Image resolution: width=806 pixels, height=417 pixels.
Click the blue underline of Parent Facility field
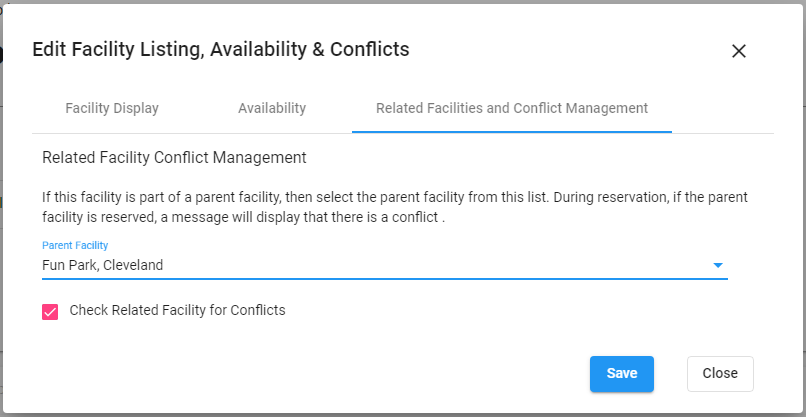click(x=384, y=279)
